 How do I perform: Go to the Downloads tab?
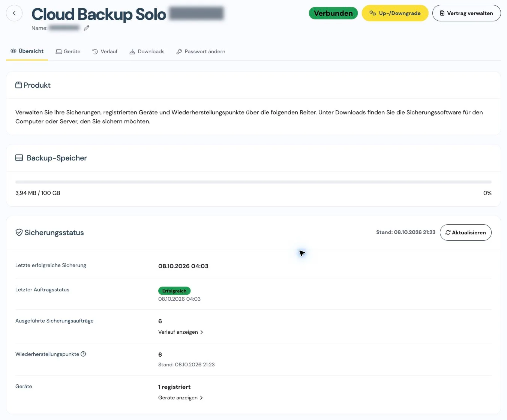coord(147,52)
